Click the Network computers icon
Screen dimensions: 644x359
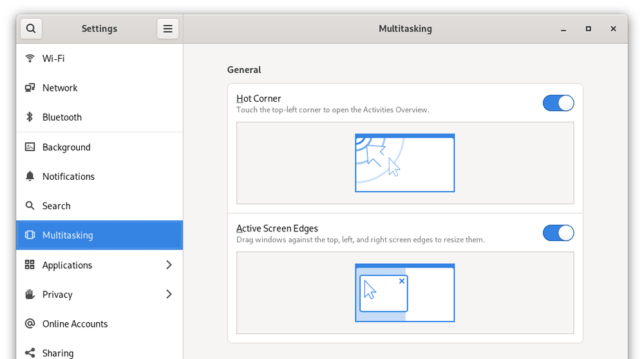pyautogui.click(x=30, y=88)
